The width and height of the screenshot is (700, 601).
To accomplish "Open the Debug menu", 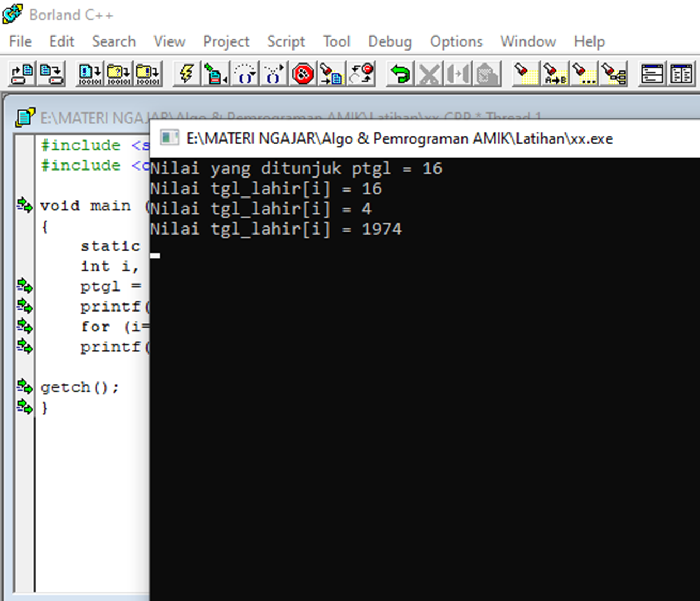I will [x=390, y=41].
